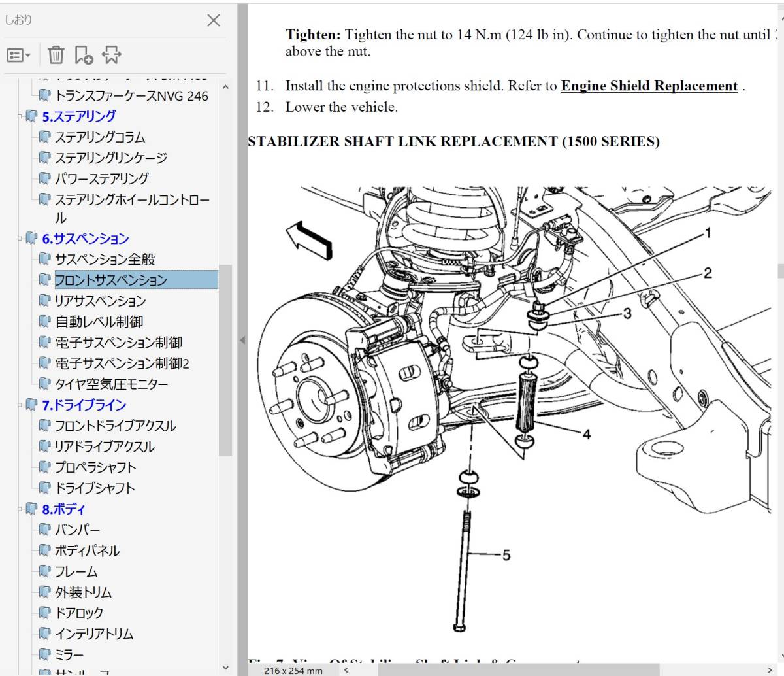Click the bookmark panel vertical scrollbar thumb

tap(225, 360)
